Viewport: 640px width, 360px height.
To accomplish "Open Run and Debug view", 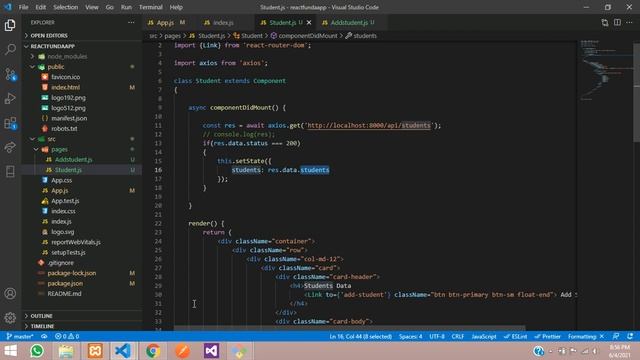I will tap(10, 98).
